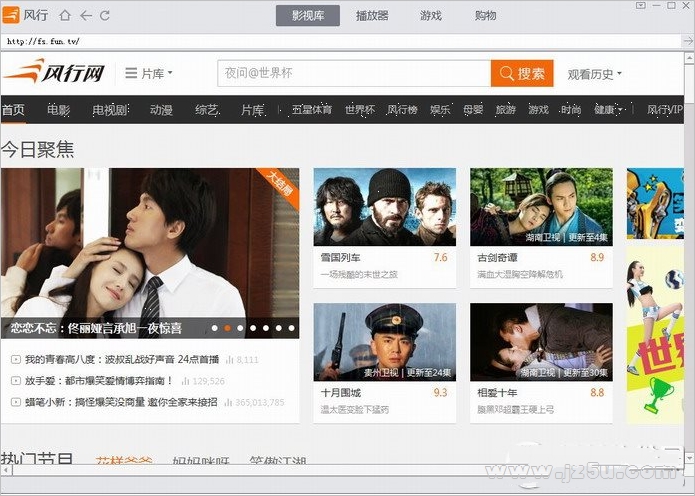Open 十月围城 show thumbnail
This screenshot has width=695, height=496.
(385, 342)
